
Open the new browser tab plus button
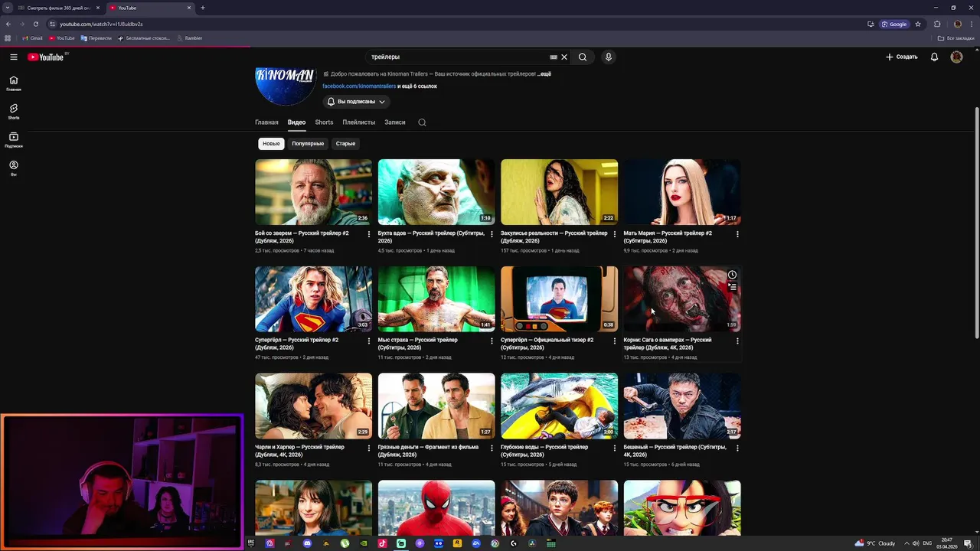click(x=203, y=8)
